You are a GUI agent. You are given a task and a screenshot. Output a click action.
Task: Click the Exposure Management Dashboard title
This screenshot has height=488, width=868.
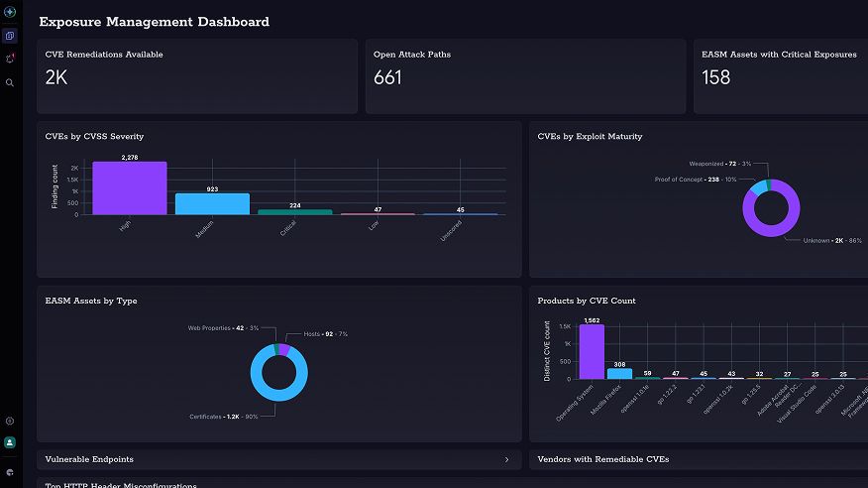point(155,22)
